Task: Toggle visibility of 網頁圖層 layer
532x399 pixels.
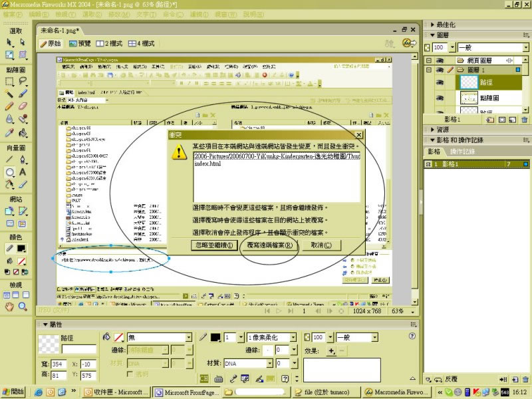Action: coord(440,61)
